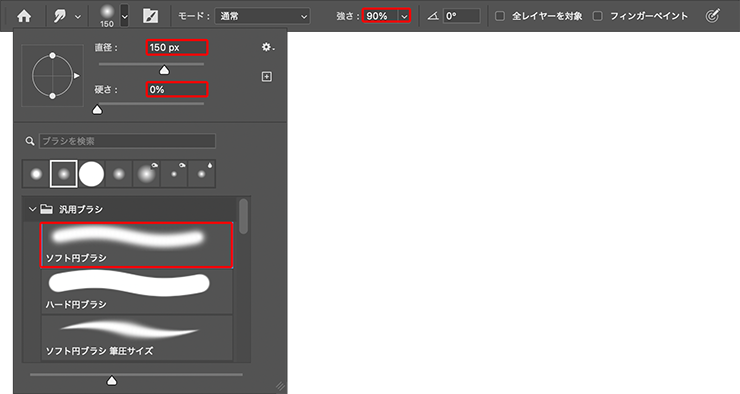Open the 強さ strength dropdown arrow
Viewport: 740px width, 394px height.
pos(404,16)
